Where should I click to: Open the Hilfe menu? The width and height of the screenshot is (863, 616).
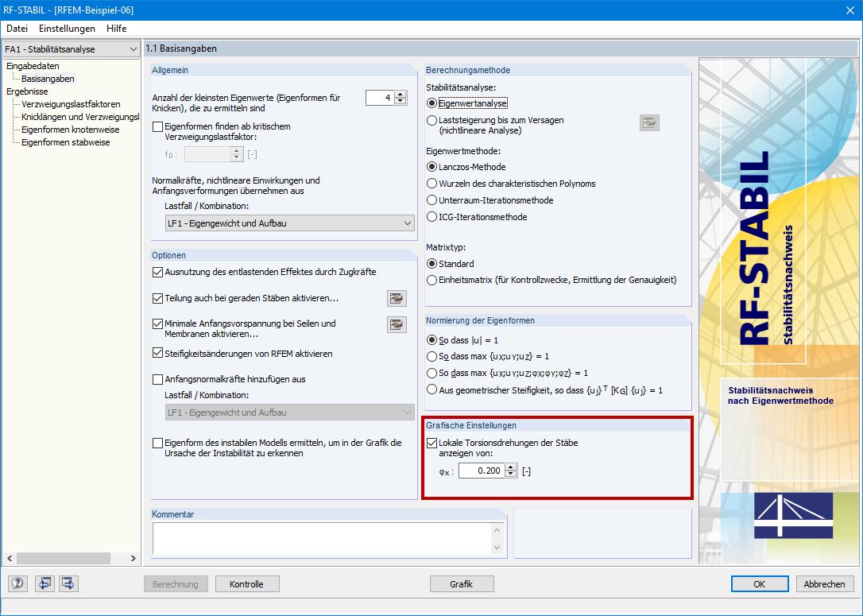coord(117,29)
